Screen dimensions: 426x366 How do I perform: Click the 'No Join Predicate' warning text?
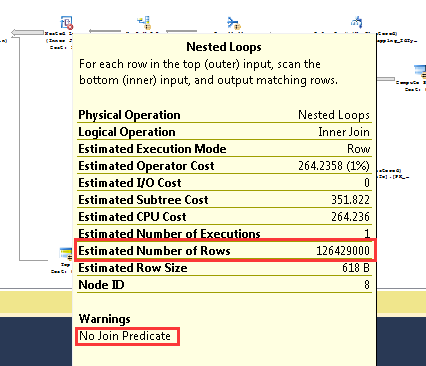pyautogui.click(x=125, y=336)
